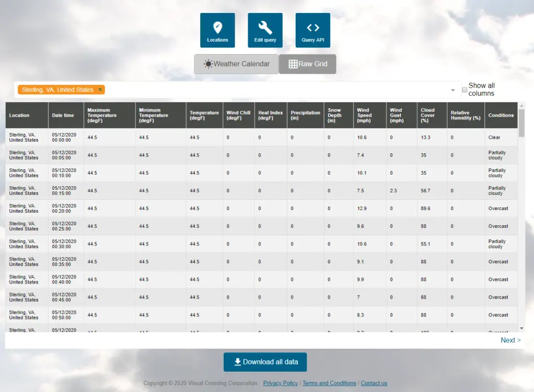This screenshot has width=534, height=392.
Task: Go to the Next page of results
Action: (510, 340)
